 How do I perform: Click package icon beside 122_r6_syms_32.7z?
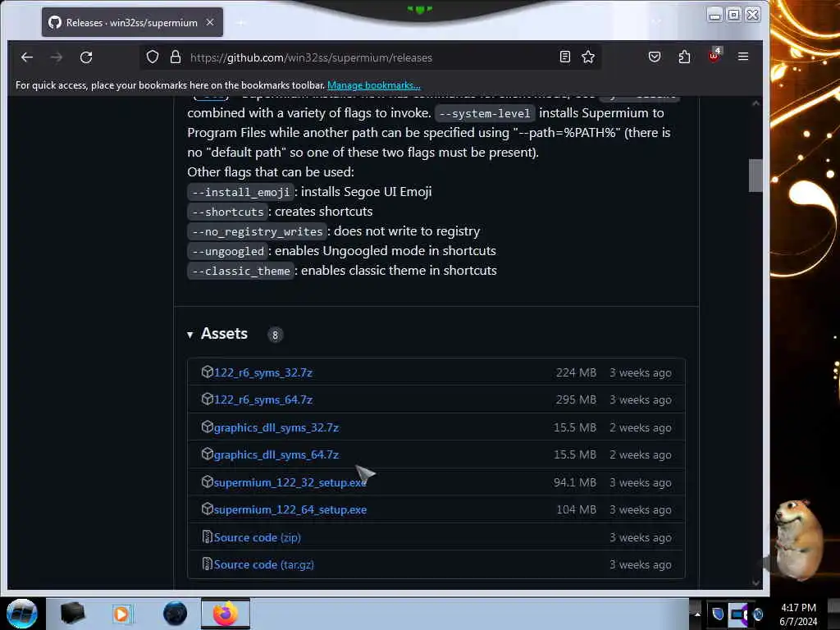tap(208, 372)
